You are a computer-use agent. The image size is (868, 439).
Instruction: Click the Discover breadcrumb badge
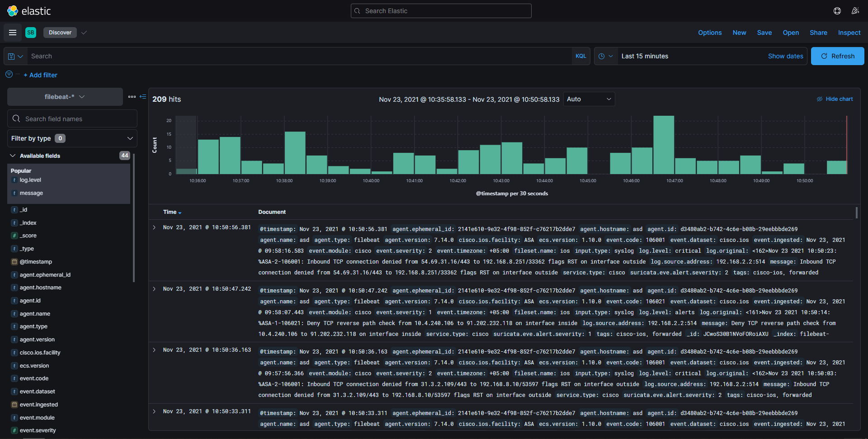(x=60, y=33)
